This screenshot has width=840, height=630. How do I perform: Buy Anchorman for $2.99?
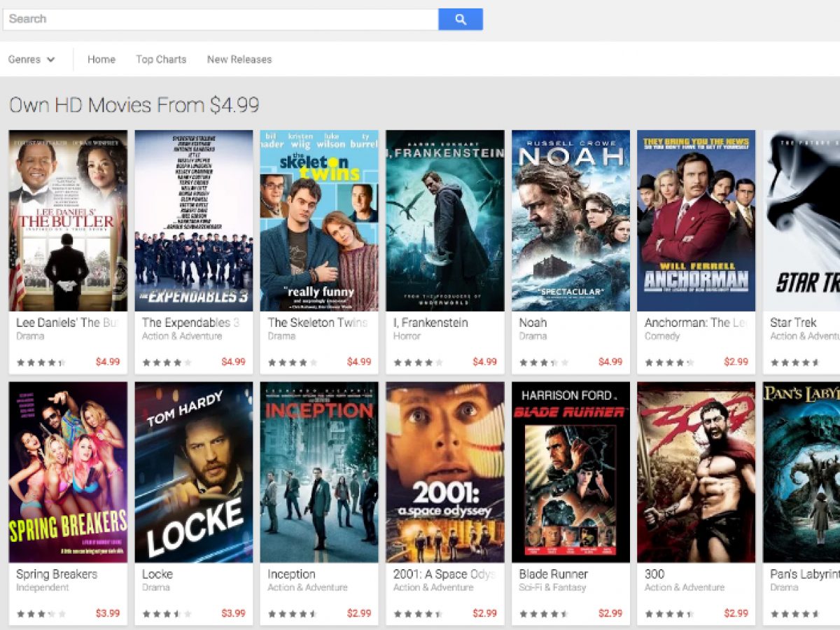736,362
